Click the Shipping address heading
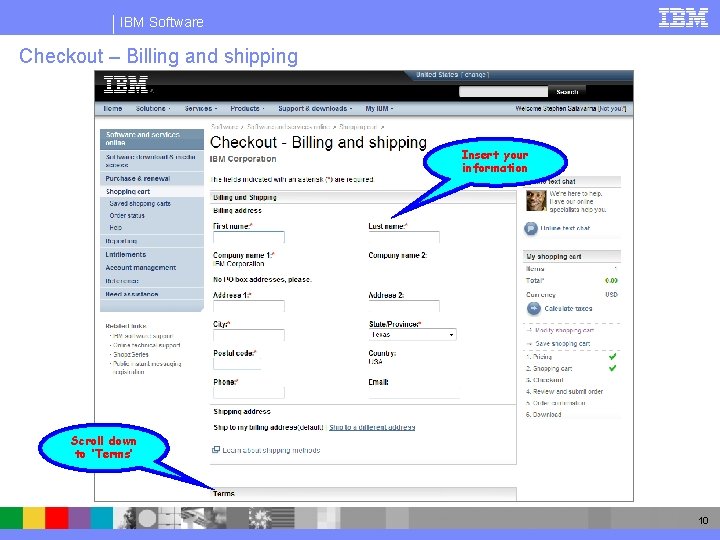 242,411
